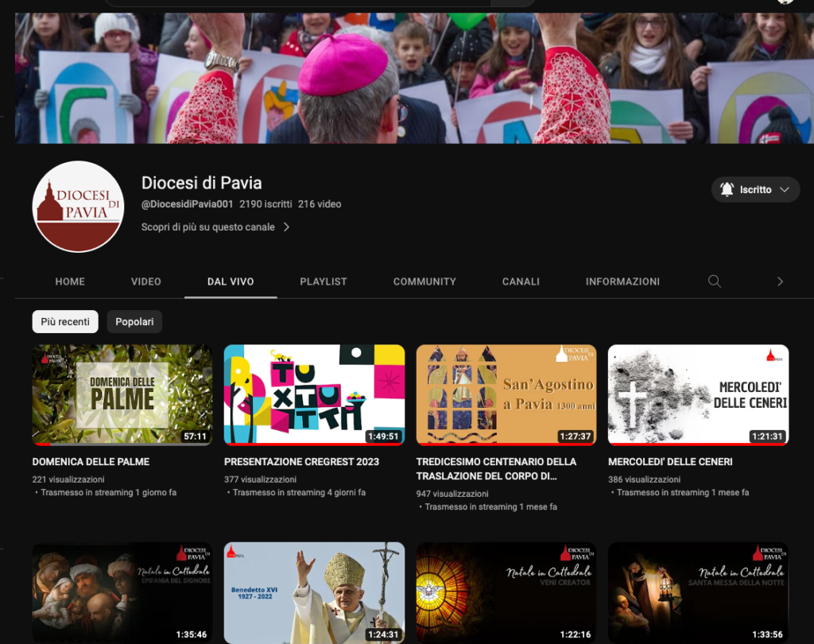Select the 'Più recenti' filter chip
Screen dimensions: 814x644
[65, 321]
